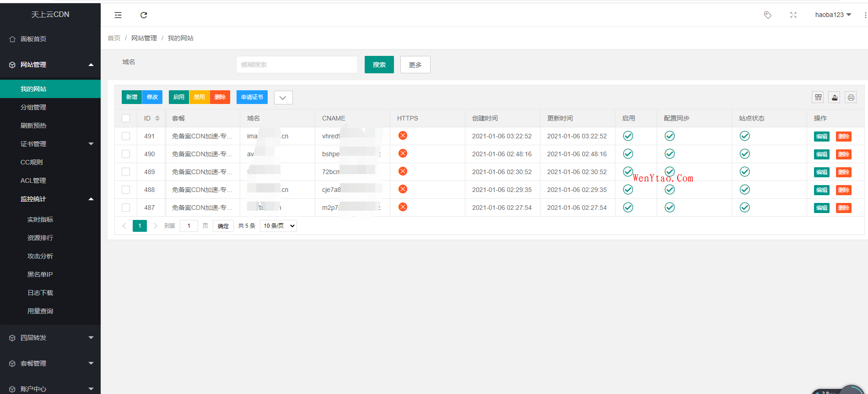
Task: Click the export icon above the table
Action: click(835, 97)
